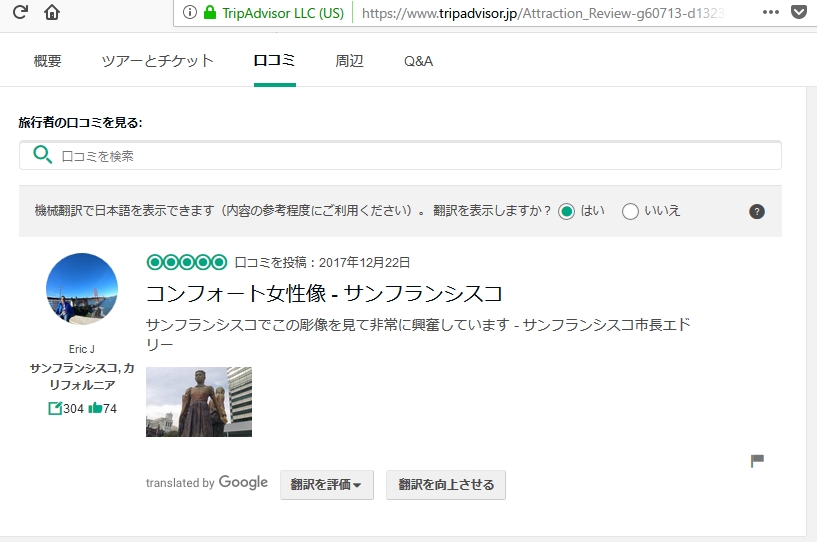Screen dimensions: 817x542
Task: Open the page actions three-dot menu
Action: point(770,14)
